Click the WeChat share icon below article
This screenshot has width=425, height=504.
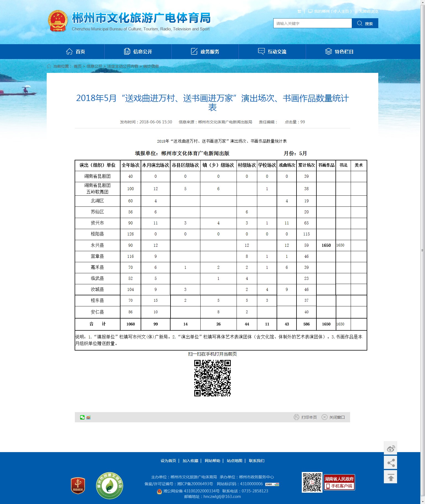click(x=82, y=417)
